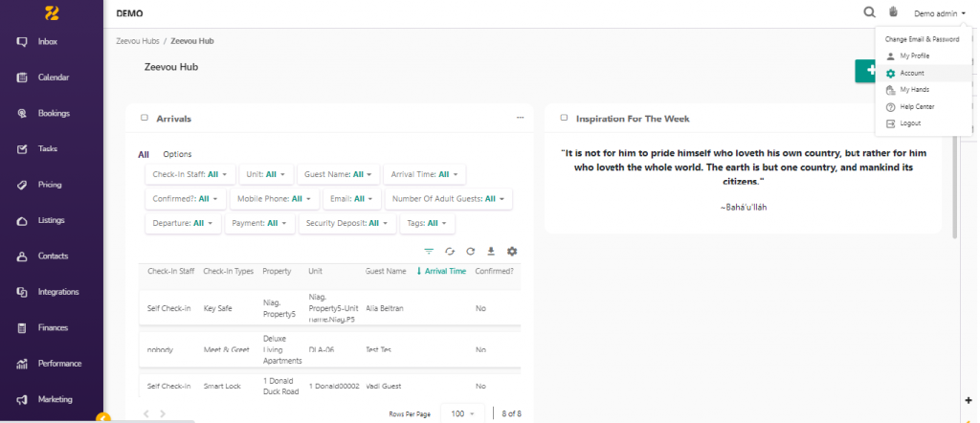
Task: Go to previous page arrow
Action: [x=146, y=413]
